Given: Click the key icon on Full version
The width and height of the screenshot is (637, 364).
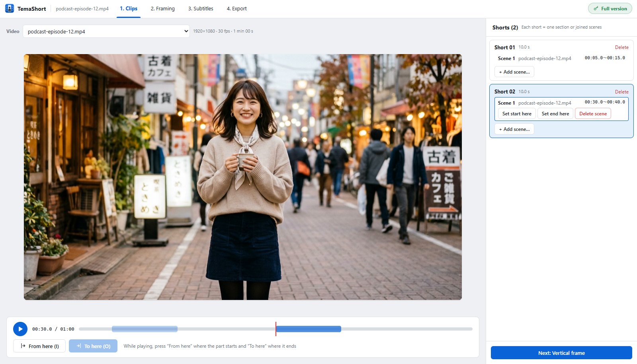Looking at the screenshot, I should coord(596,8).
